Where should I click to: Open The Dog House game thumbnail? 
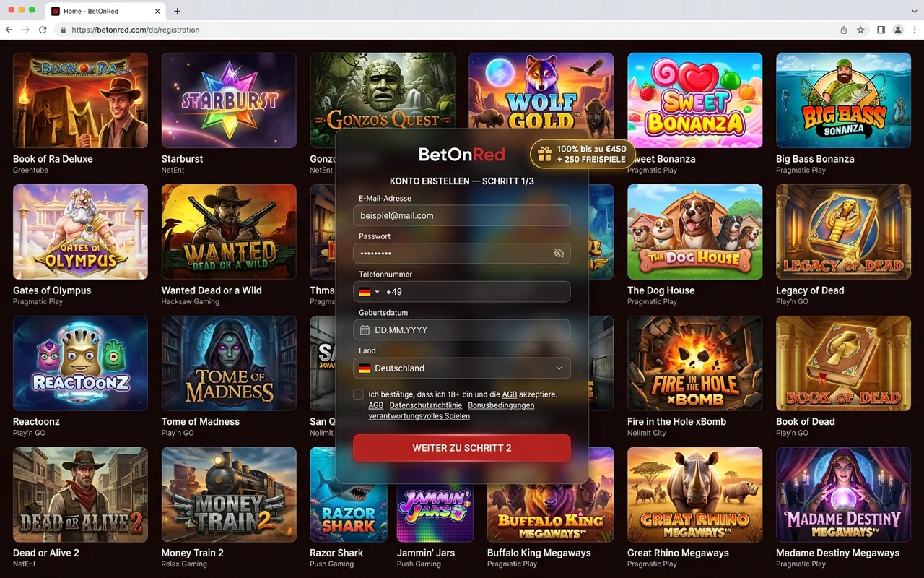tap(694, 232)
